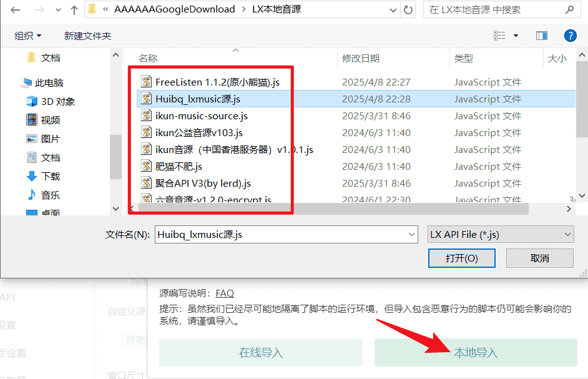588x379 pixels.
Task: Click the sidebar scroll up arrow
Action: [116, 55]
